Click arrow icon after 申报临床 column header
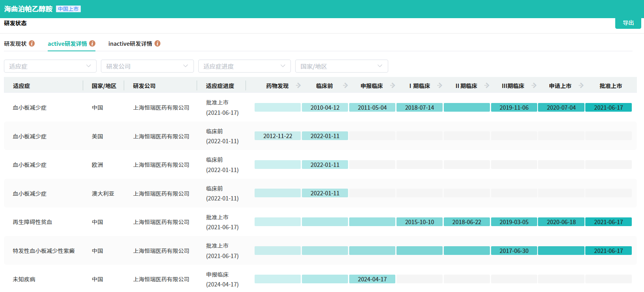Screen dimensions: 644x292 393,86
